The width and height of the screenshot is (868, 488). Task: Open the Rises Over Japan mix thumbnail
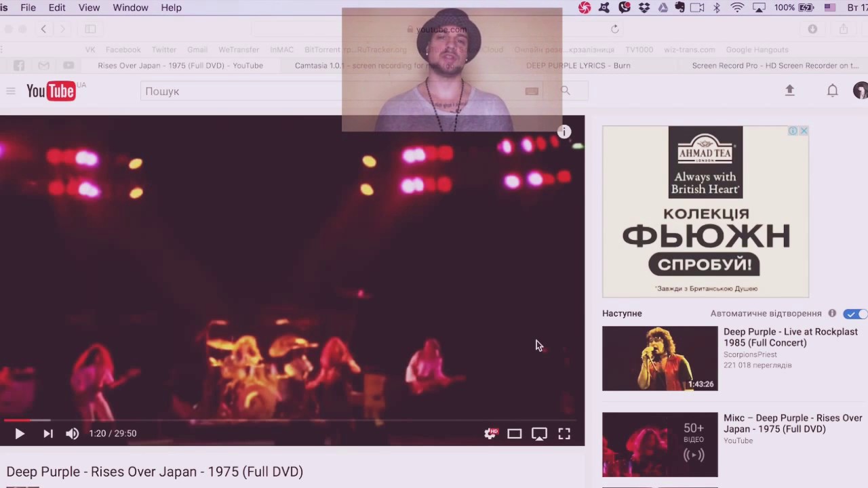coord(660,445)
